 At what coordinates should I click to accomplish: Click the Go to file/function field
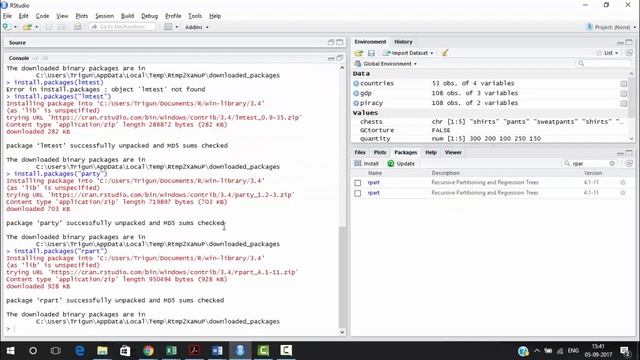click(x=122, y=27)
